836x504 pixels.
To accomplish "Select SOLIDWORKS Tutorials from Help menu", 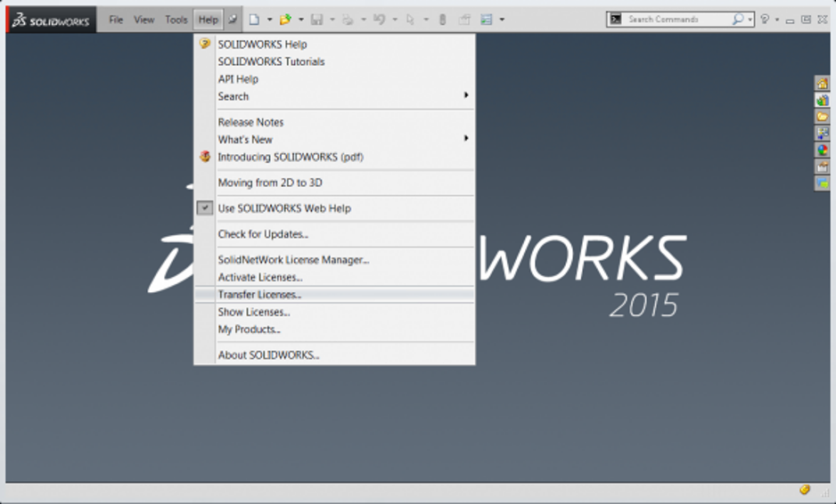I will pyautogui.click(x=334, y=61).
